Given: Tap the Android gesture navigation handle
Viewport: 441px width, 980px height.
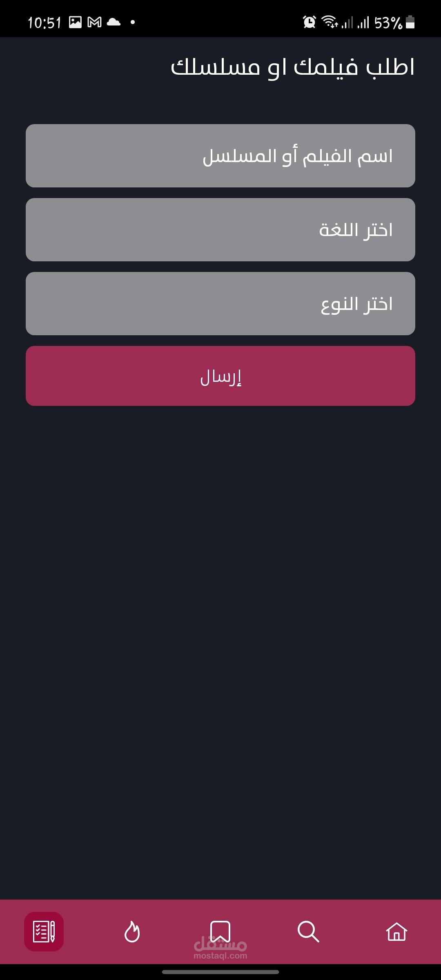Looking at the screenshot, I should 220,972.
